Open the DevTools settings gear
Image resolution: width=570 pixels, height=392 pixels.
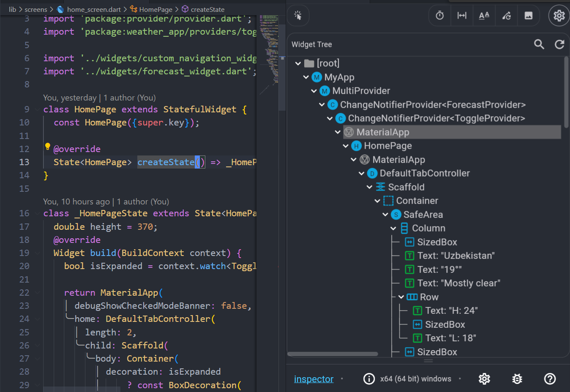coord(559,15)
